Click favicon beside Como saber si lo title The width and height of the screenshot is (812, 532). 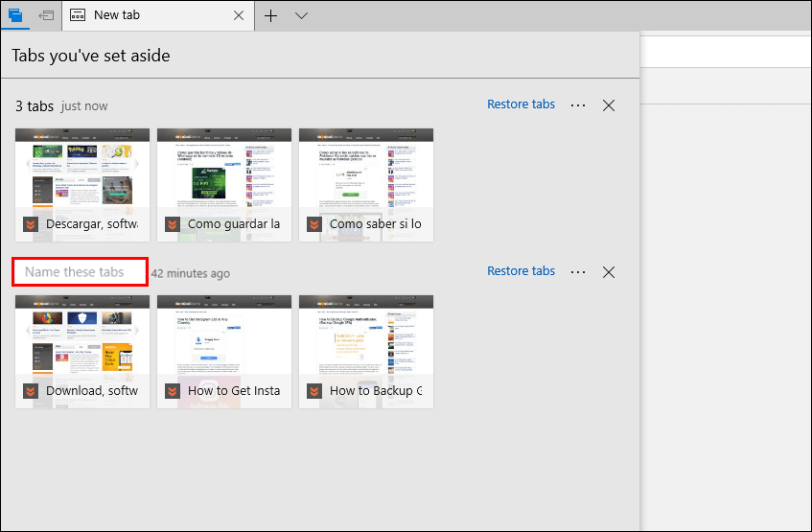pos(314,224)
